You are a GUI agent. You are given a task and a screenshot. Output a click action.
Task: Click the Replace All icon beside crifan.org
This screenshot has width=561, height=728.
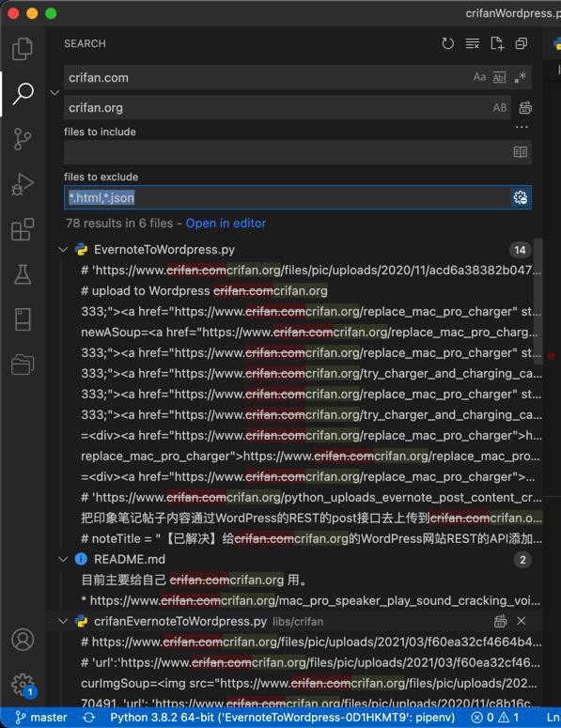tap(525, 108)
